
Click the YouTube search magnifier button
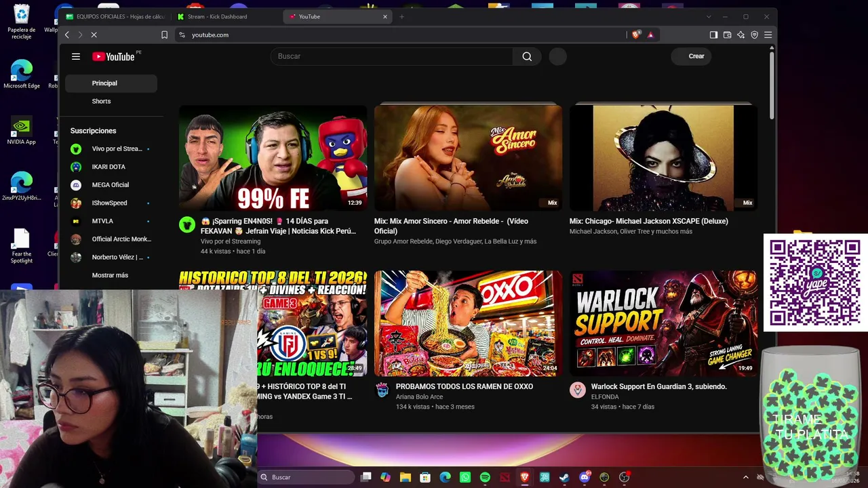(x=527, y=56)
